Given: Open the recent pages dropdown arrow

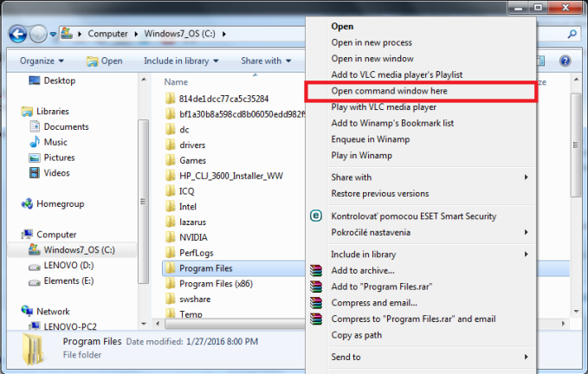Looking at the screenshot, I should pos(53,34).
